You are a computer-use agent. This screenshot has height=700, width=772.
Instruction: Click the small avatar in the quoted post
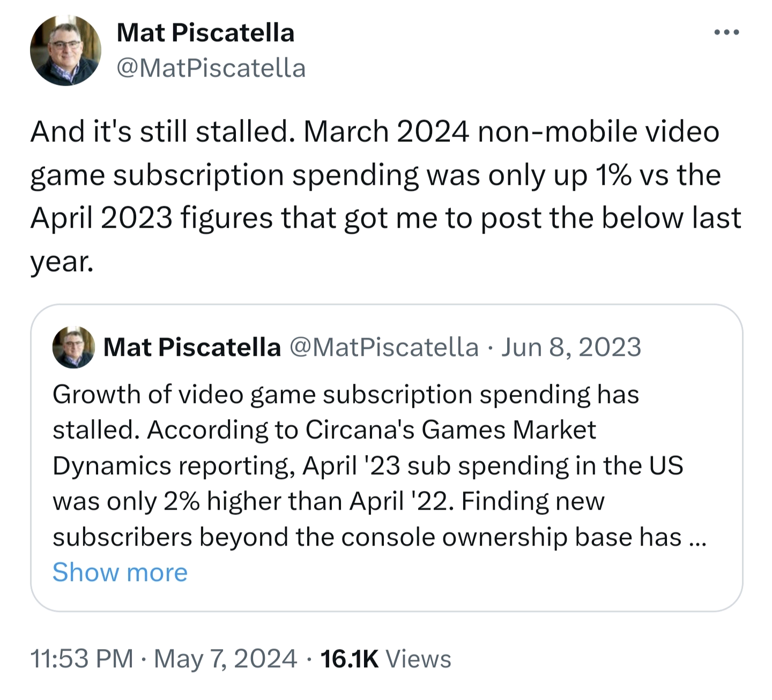pyautogui.click(x=73, y=347)
